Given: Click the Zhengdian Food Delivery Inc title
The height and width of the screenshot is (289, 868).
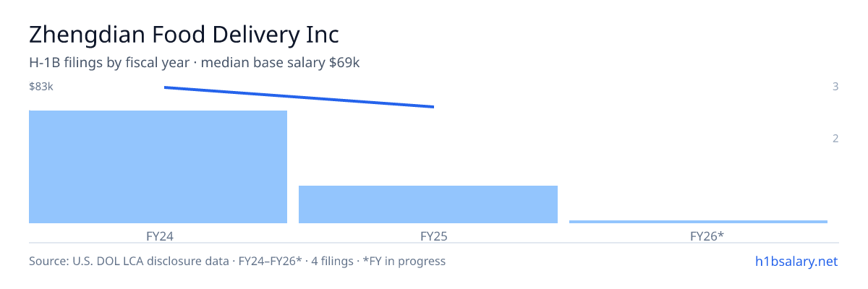Looking at the screenshot, I should pyautogui.click(x=184, y=34).
